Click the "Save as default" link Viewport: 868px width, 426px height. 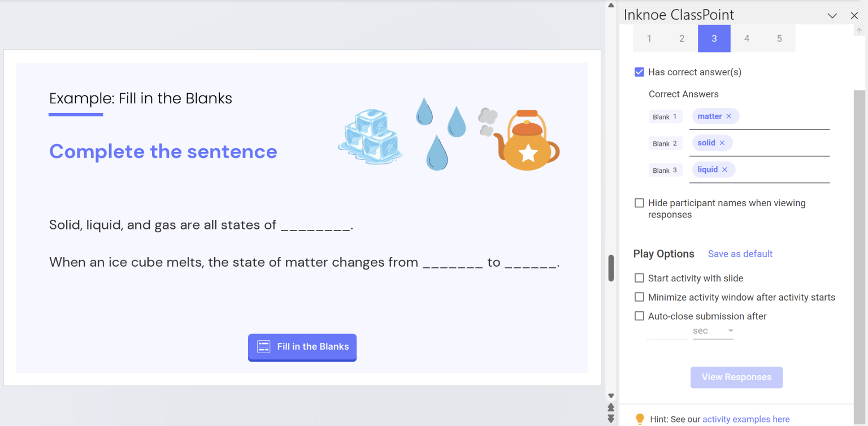740,254
